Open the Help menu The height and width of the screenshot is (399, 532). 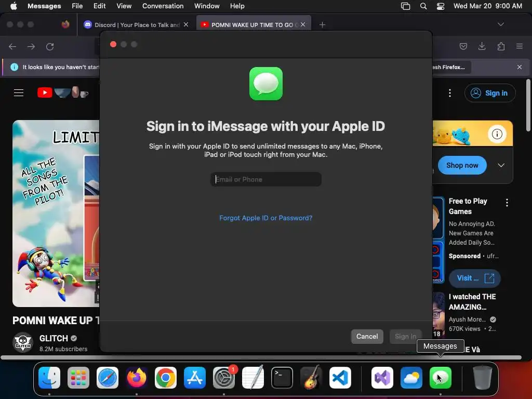tap(237, 6)
